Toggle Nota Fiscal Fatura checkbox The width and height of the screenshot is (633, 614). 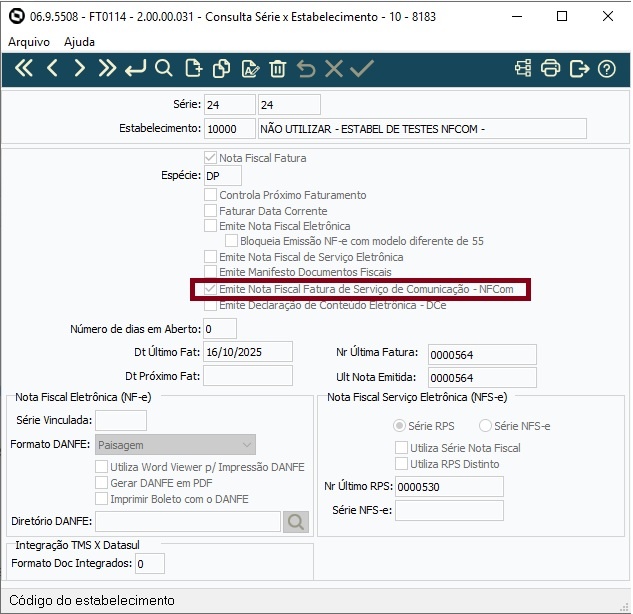point(210,158)
